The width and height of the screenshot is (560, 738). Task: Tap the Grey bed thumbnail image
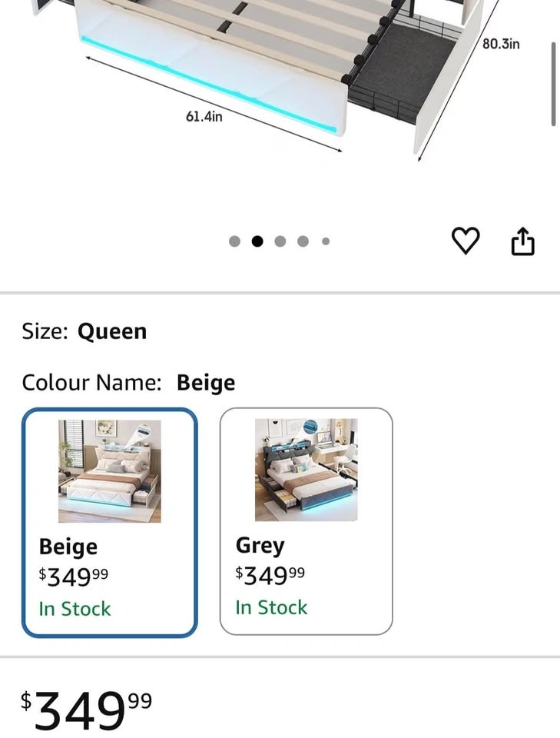[306, 470]
